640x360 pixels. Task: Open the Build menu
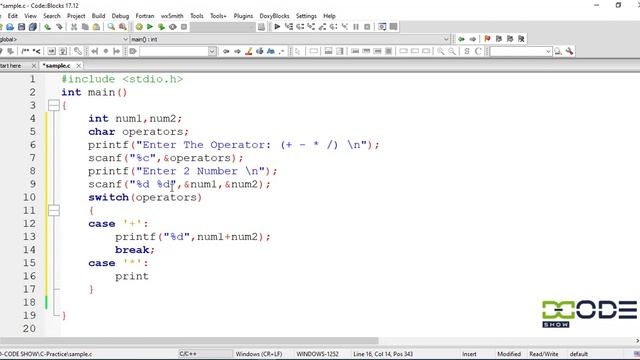[x=98, y=16]
